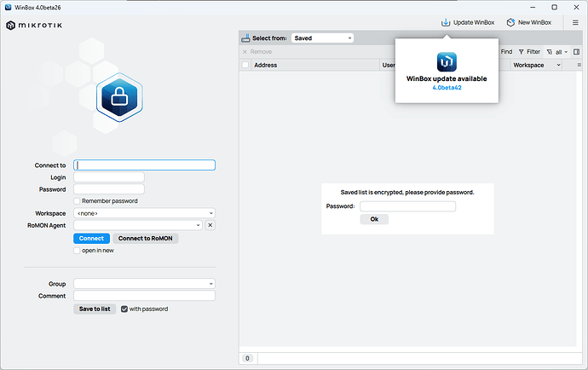Focus the Comment input field

coord(144,296)
